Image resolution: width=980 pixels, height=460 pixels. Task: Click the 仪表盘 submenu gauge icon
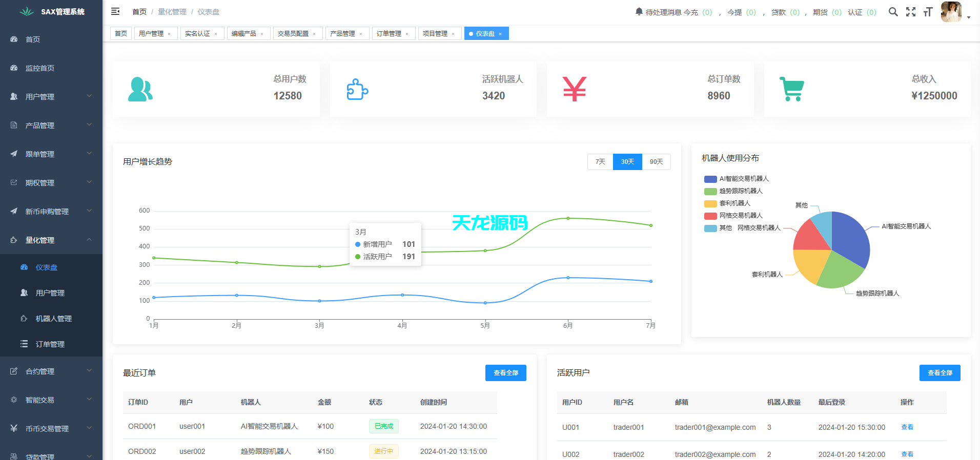pyautogui.click(x=24, y=267)
